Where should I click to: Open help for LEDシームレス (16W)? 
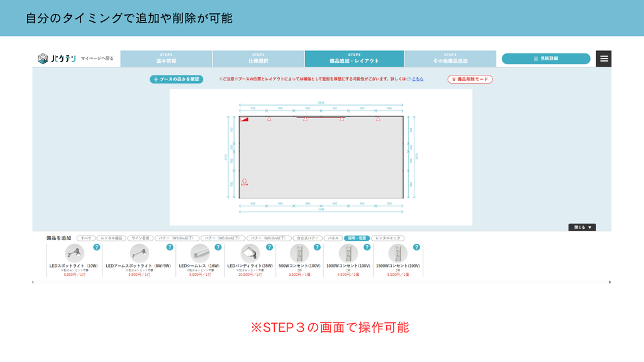pos(218,247)
